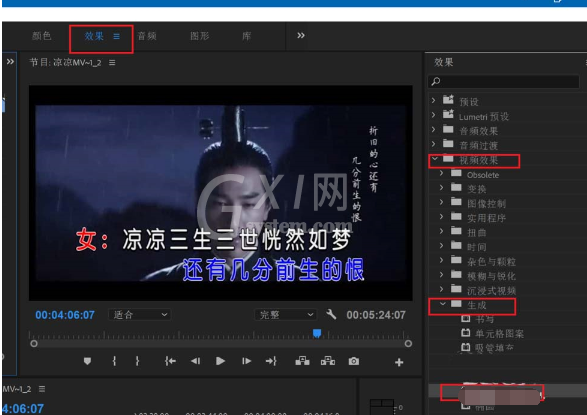Expand the 预设 folder

pos(434,101)
